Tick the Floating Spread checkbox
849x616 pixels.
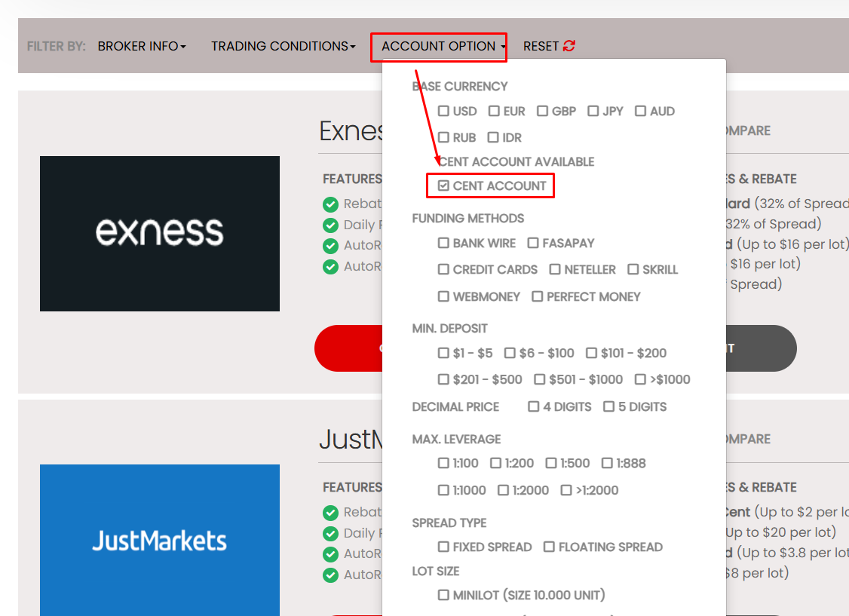[549, 547]
